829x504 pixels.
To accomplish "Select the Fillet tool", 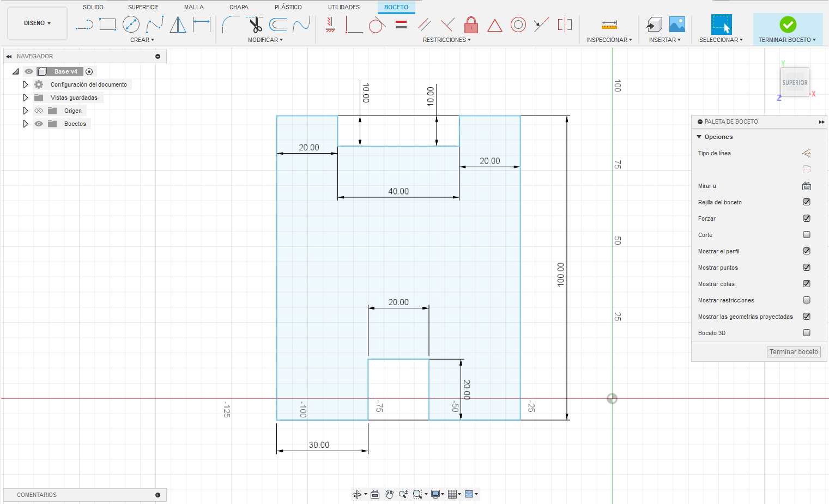I will click(x=231, y=25).
